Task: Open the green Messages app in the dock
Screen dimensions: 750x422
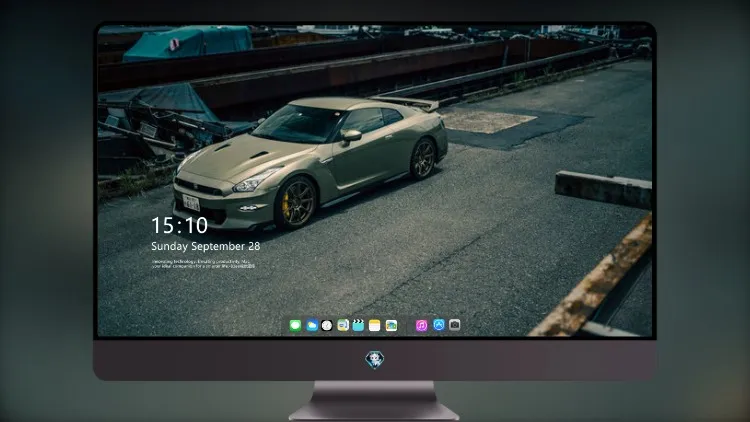Action: click(x=295, y=325)
